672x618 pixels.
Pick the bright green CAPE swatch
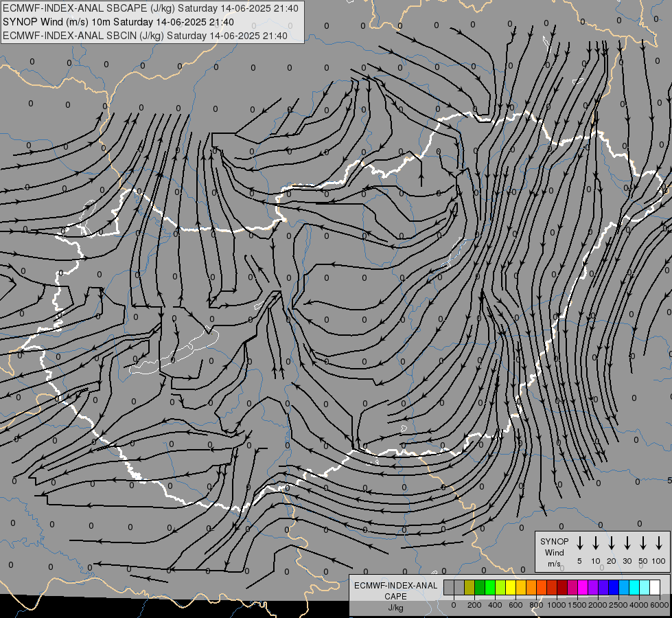point(490,587)
